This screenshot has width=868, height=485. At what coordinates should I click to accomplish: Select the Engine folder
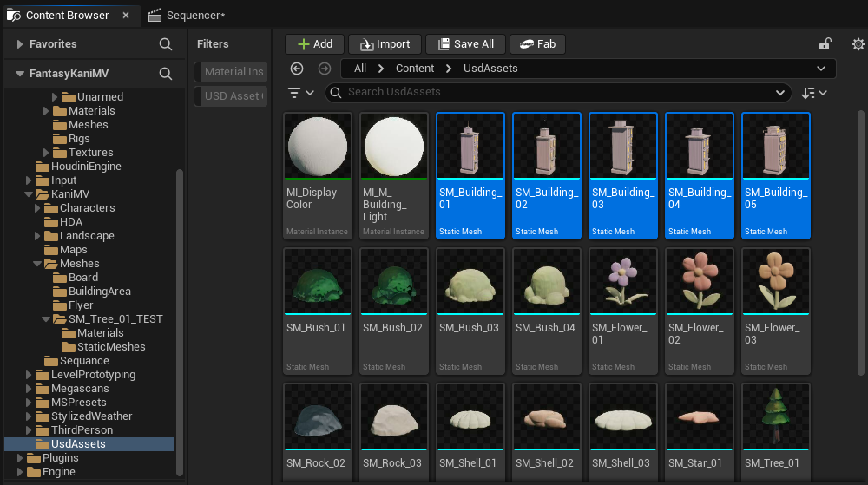pyautogui.click(x=50, y=472)
